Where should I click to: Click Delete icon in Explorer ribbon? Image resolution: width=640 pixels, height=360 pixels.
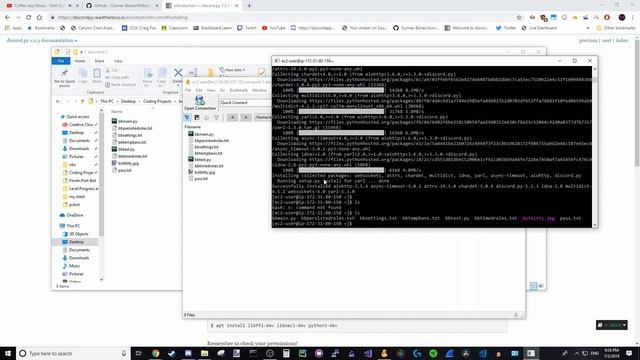(x=178, y=73)
